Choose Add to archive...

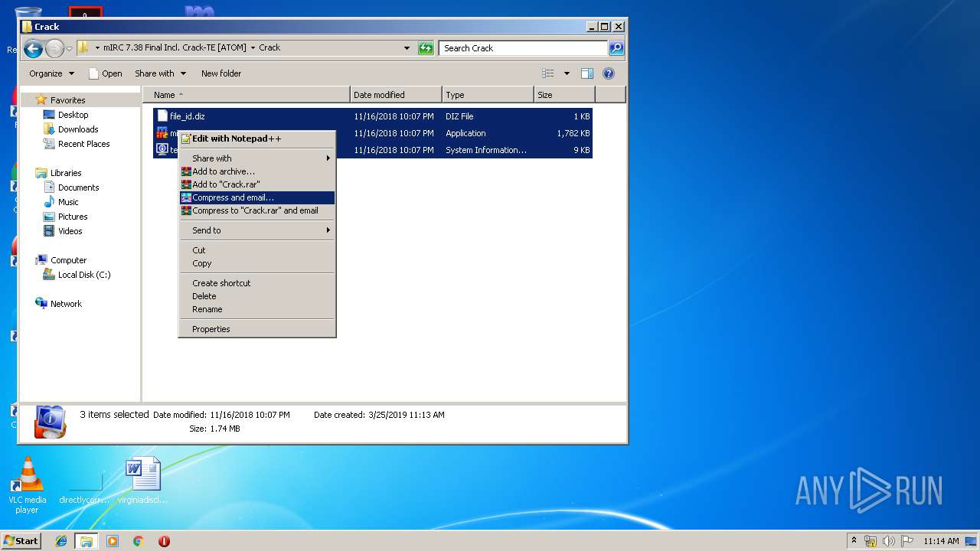[x=257, y=171]
